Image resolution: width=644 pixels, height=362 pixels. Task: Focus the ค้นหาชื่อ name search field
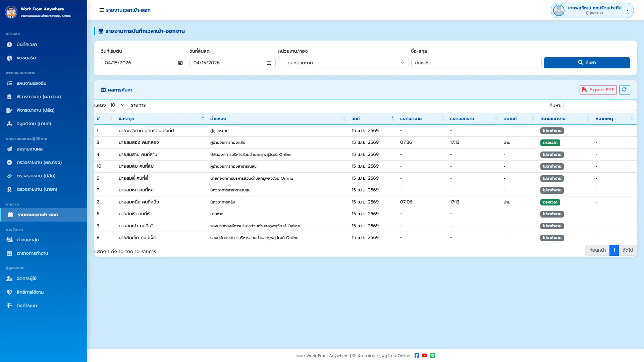point(476,63)
